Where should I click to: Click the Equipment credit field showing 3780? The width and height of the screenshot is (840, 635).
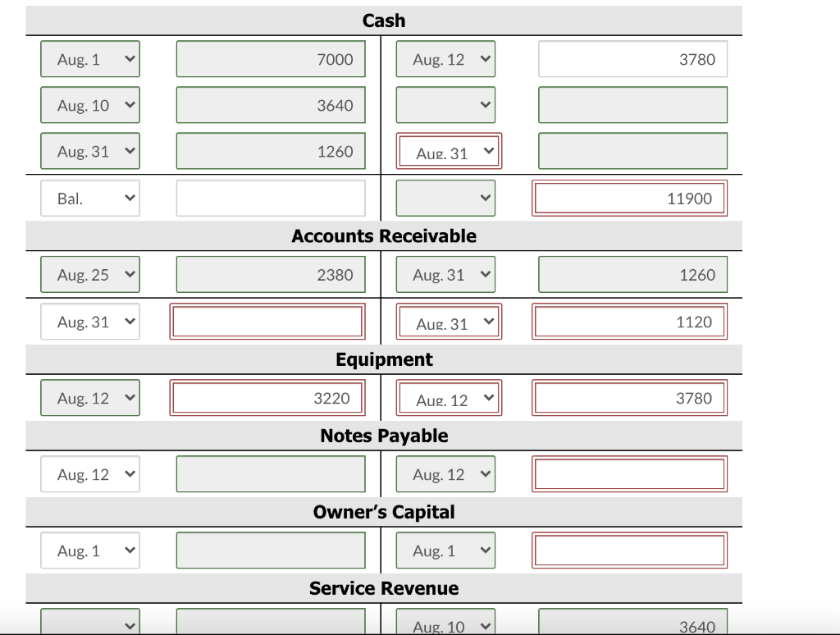coord(629,398)
